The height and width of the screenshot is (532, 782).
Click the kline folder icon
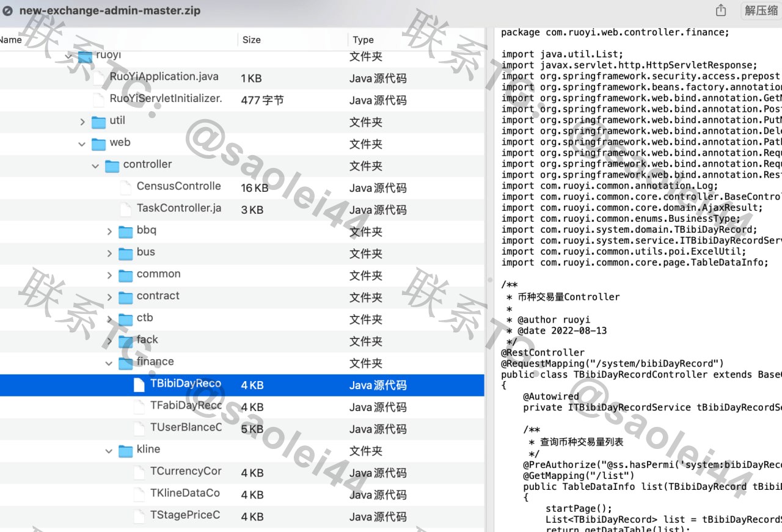click(x=125, y=451)
